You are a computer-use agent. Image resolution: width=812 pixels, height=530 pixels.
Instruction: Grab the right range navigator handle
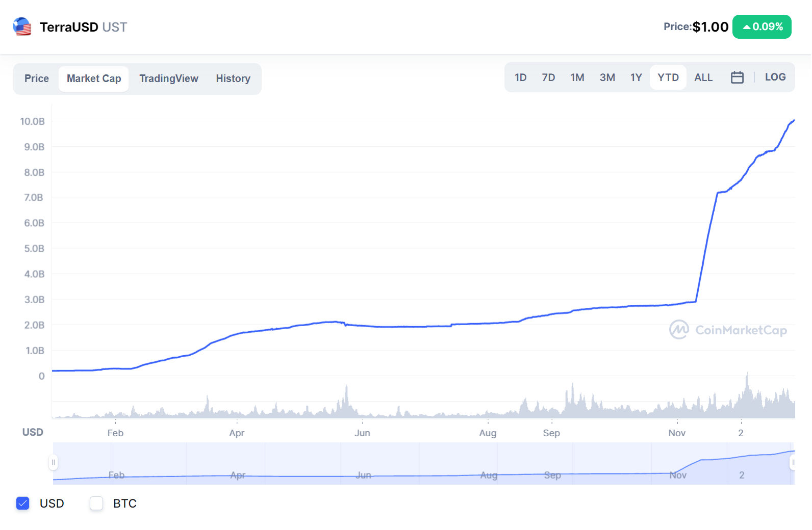(x=794, y=462)
